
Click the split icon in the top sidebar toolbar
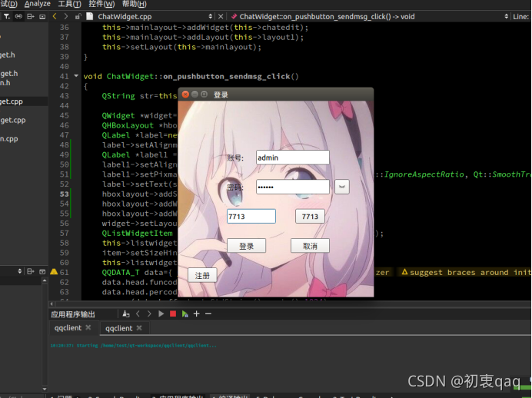coord(31,16)
